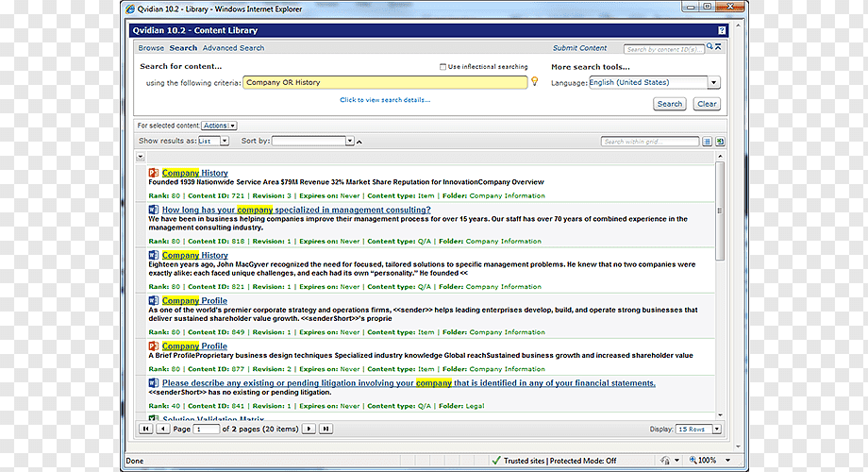Screen dimensions: 868x472
Task: Open the Sort by dropdown
Action: [x=349, y=142]
